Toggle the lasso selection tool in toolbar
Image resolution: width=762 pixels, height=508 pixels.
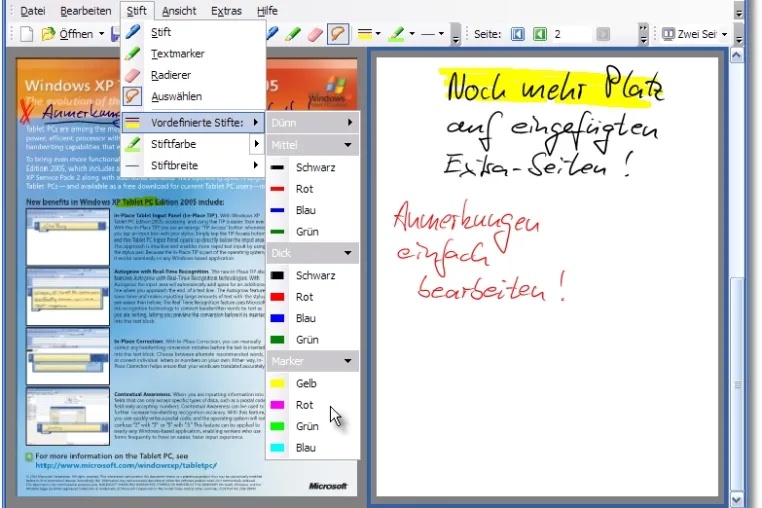coord(338,34)
